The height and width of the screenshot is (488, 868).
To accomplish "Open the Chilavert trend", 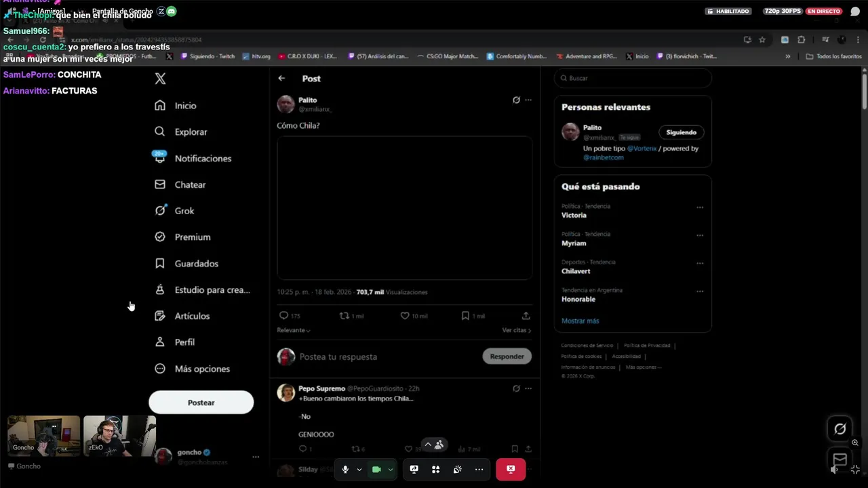I will click(x=576, y=271).
